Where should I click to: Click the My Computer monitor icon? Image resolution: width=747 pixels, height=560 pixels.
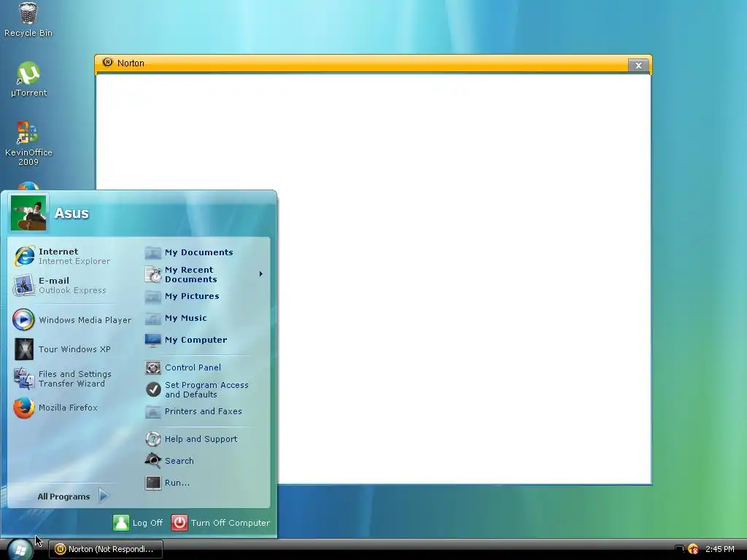pos(153,340)
